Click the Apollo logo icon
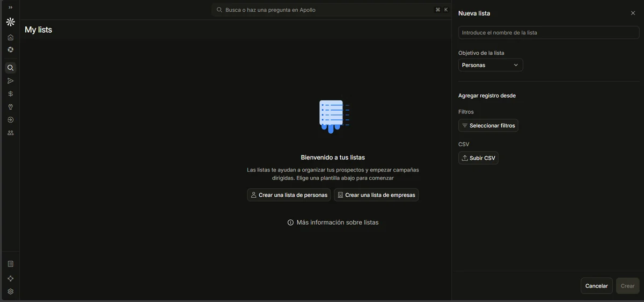 tap(10, 22)
